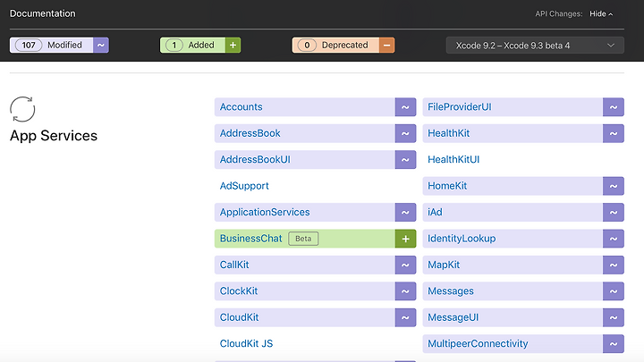Click the 1 count badge in the Added filter
The width and height of the screenshot is (644, 362).
[x=174, y=46]
